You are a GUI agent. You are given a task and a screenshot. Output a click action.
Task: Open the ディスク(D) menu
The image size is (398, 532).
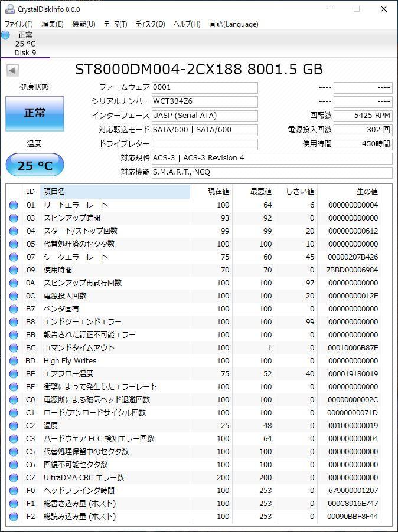coord(150,24)
